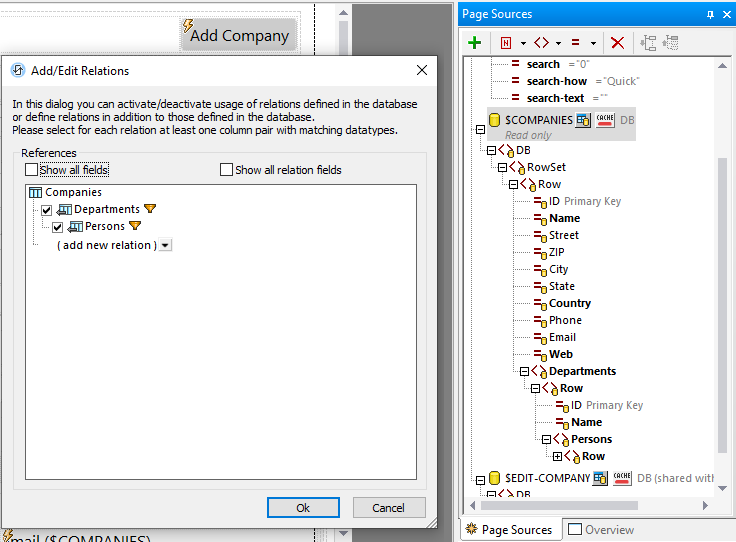Image resolution: width=736 pixels, height=542 pixels.
Task: Click the Page Sources vertical scrollbar
Action: coord(723,300)
